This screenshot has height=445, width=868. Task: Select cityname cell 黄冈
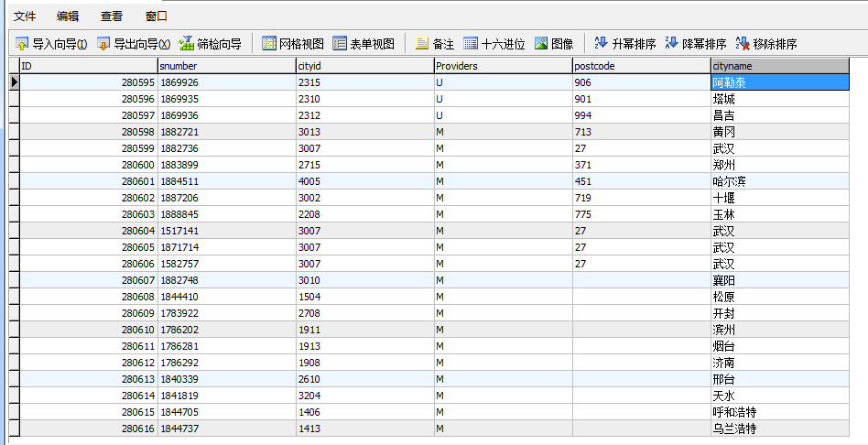(780, 132)
